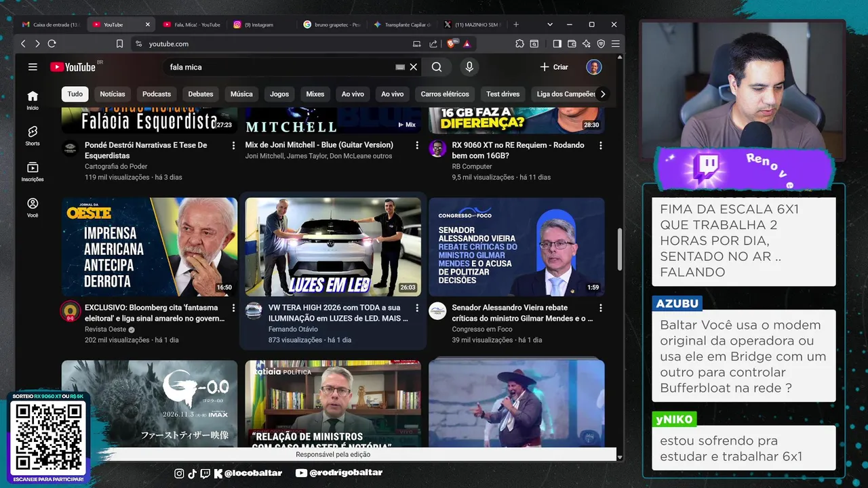The height and width of the screenshot is (488, 868).
Task: Select the Tudo filter chip
Action: [75, 94]
